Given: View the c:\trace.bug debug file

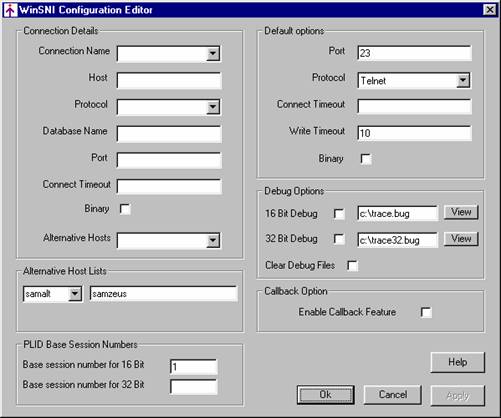Looking at the screenshot, I should click(461, 212).
